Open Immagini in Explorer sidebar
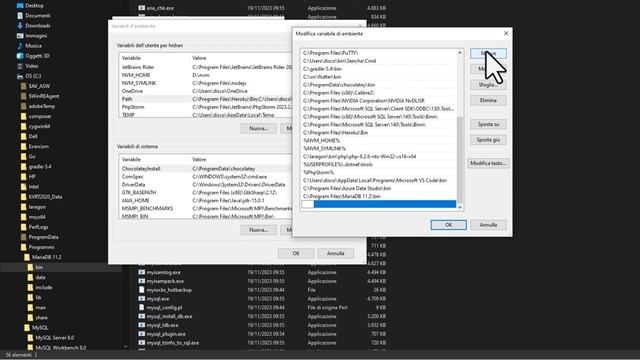 pos(36,36)
